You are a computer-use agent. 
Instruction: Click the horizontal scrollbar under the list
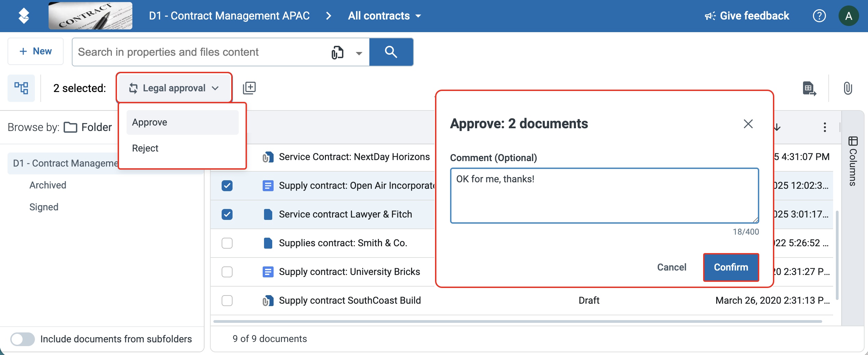[x=517, y=321]
